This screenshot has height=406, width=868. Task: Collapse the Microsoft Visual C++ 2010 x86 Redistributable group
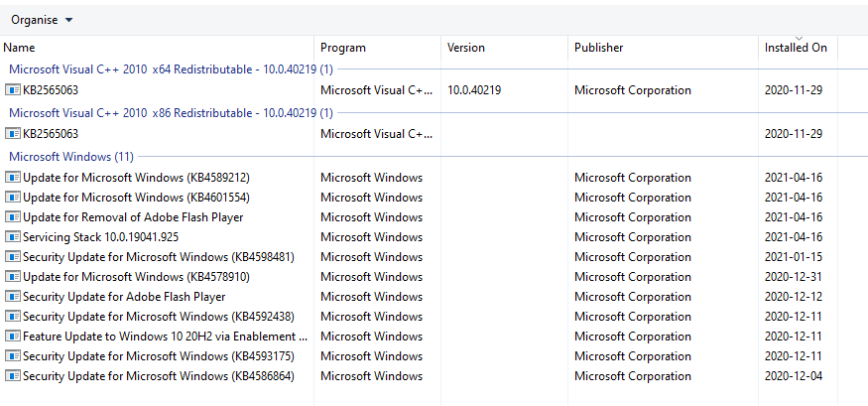pos(171,113)
